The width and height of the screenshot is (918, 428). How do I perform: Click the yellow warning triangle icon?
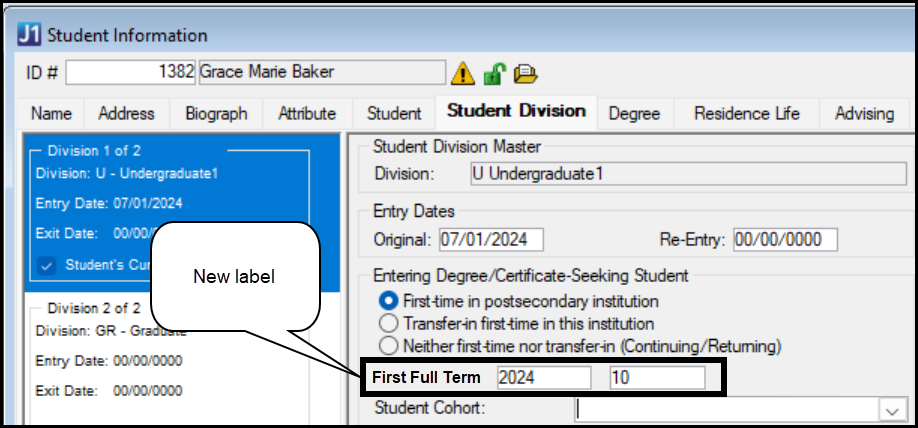click(463, 73)
